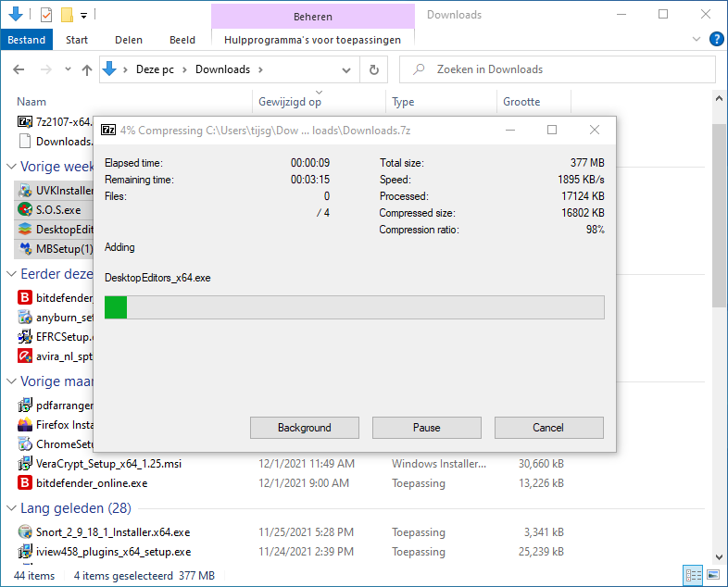The width and height of the screenshot is (728, 587).
Task: Send the compression to Background
Action: 304,428
